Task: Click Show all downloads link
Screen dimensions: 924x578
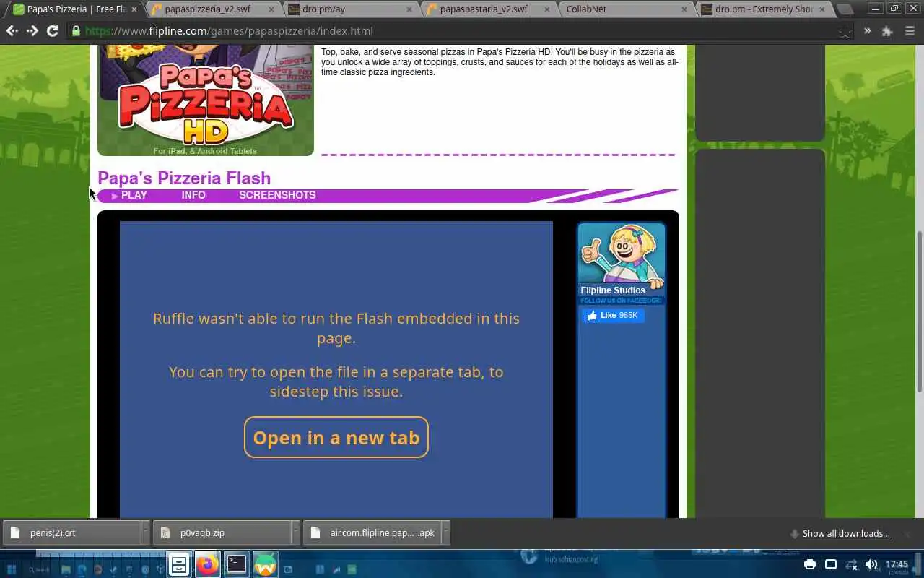Action: tap(846, 533)
